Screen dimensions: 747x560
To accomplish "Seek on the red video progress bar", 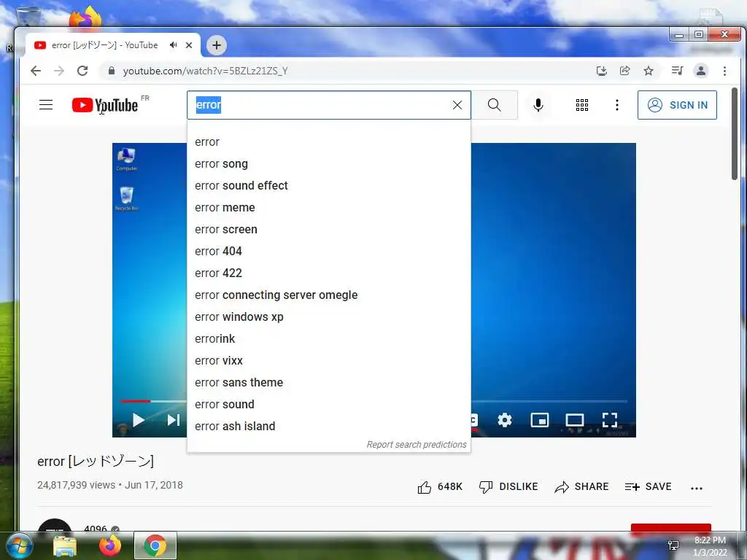I will 135,402.
